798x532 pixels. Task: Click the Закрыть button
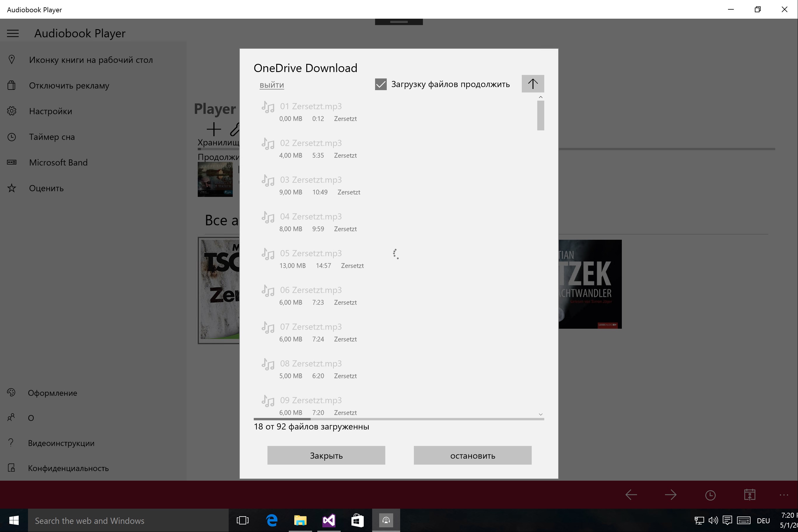click(x=326, y=455)
